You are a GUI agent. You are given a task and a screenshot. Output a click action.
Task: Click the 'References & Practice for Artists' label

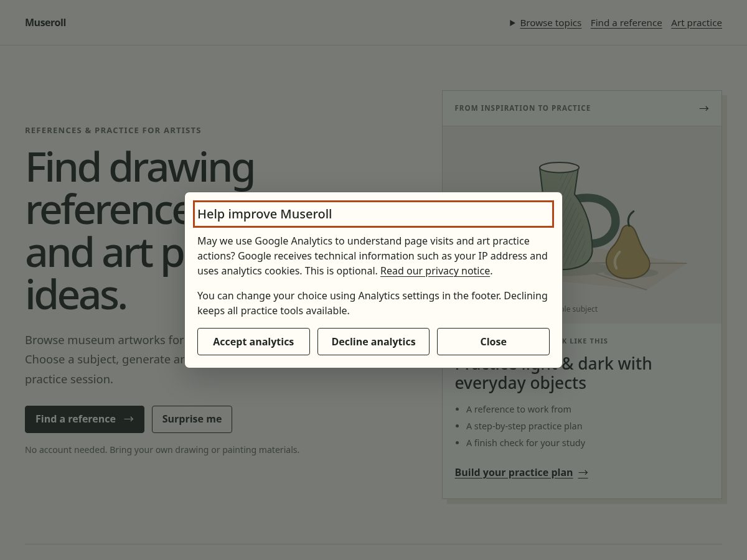(113, 131)
